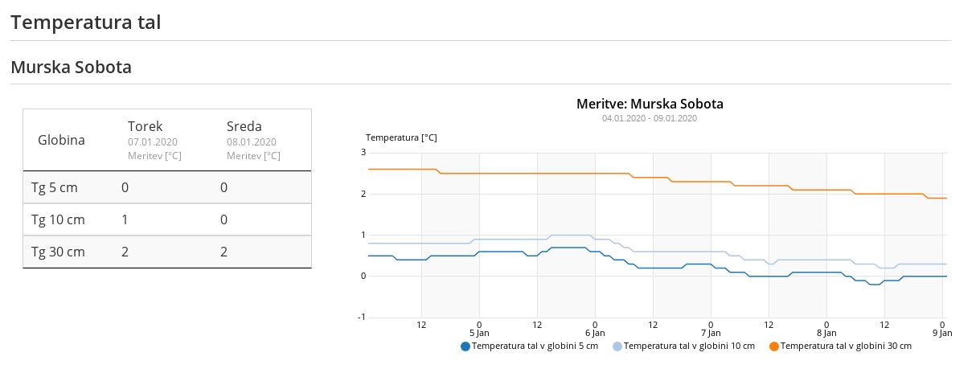Click the light blue 10 cm legend marker
This screenshot has height=373, width=980.
pyautogui.click(x=617, y=346)
